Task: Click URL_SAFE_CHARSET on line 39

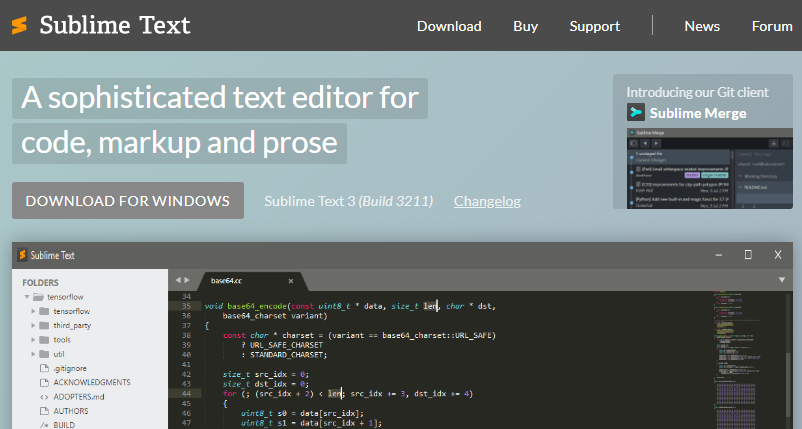Action: coord(286,345)
